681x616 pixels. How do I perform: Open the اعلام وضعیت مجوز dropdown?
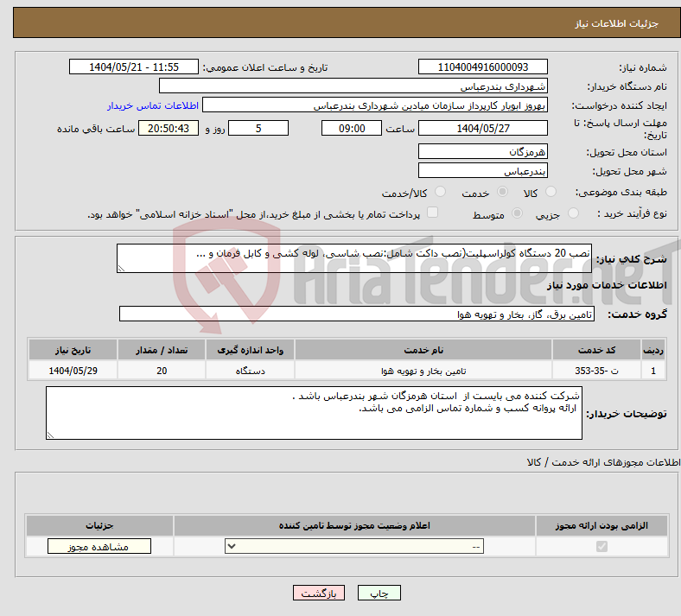(x=354, y=546)
